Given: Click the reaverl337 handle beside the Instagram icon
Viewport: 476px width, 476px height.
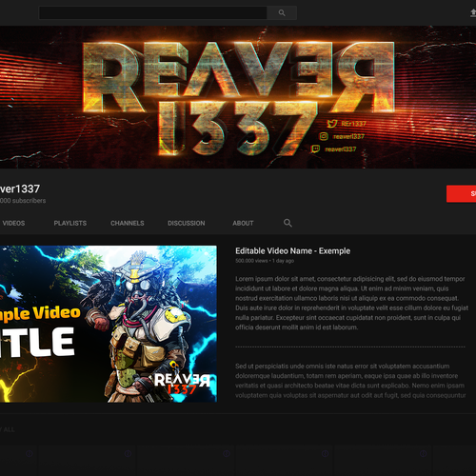Looking at the screenshot, I should click(348, 136).
